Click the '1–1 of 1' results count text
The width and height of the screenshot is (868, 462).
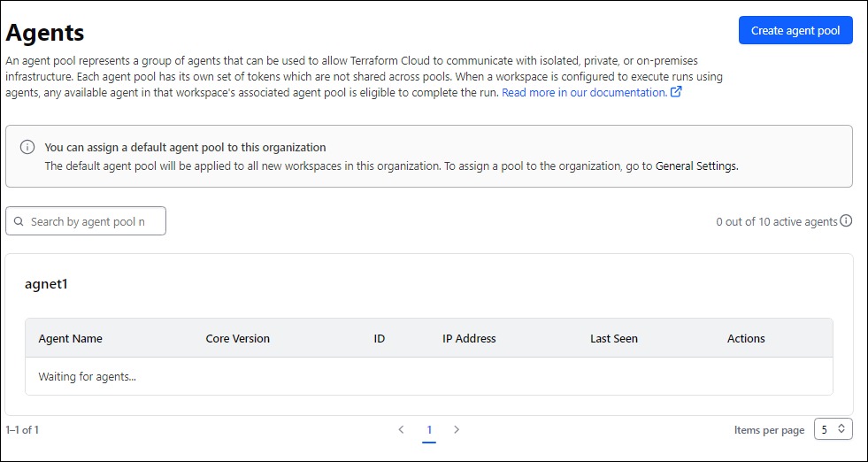point(22,430)
